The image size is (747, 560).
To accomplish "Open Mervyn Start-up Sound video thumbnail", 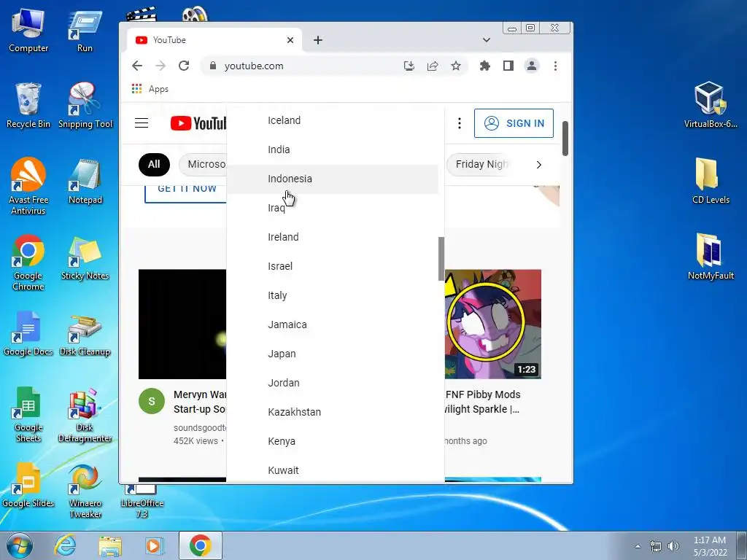I will click(182, 324).
